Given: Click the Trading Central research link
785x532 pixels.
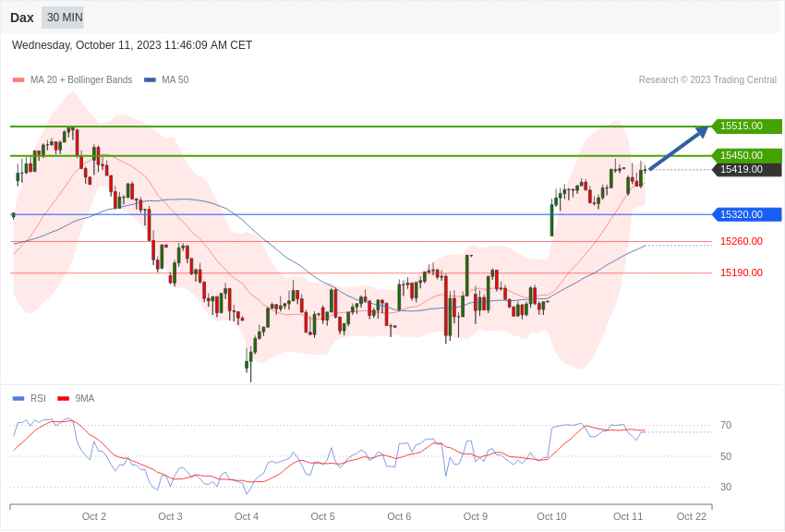Looking at the screenshot, I should (x=707, y=79).
